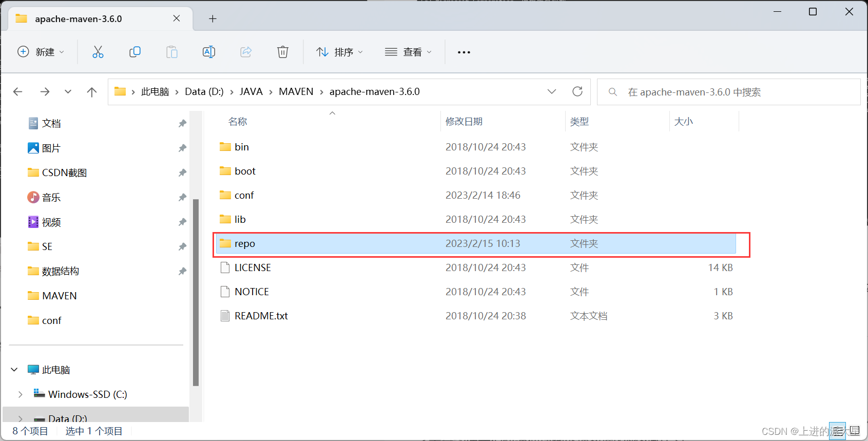The width and height of the screenshot is (868, 441).
Task: Go to 此电脑 in the breadcrumb
Action: pyautogui.click(x=155, y=92)
